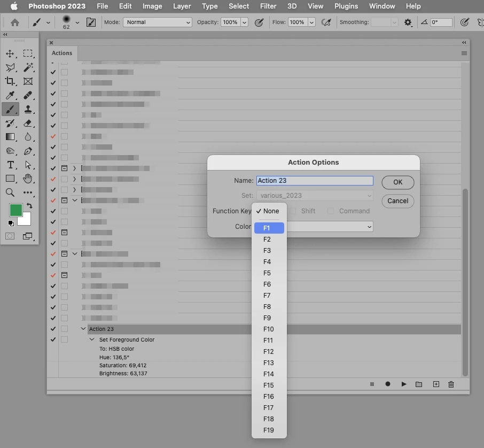The image size is (484, 448).
Task: Open the Brush Preset picker arrow
Action: click(77, 22)
